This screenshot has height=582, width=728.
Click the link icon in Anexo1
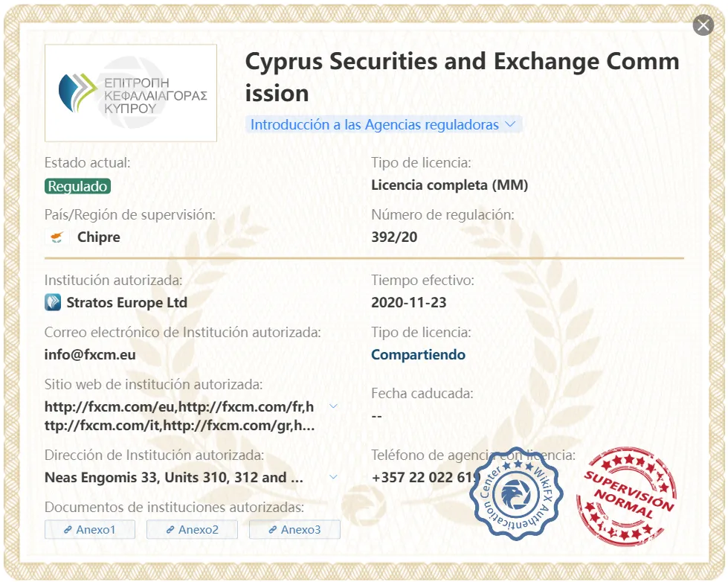pos(68,529)
